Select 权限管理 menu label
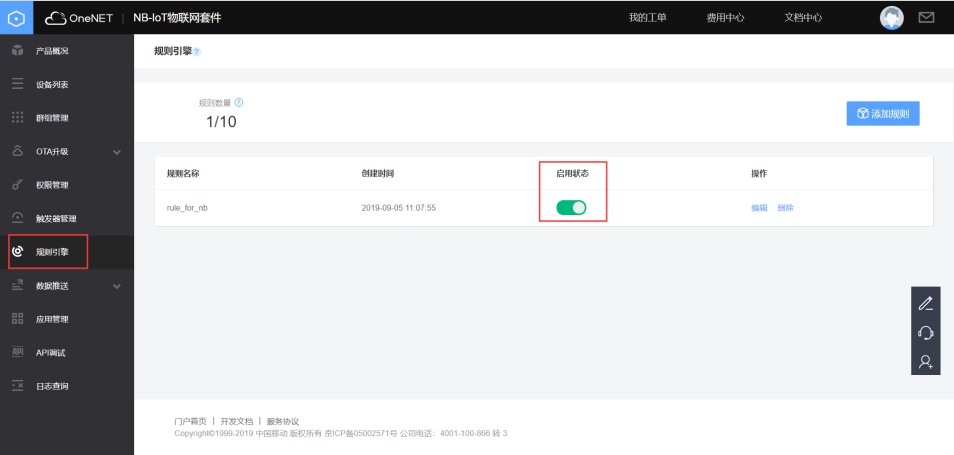954x455 pixels. (52, 185)
